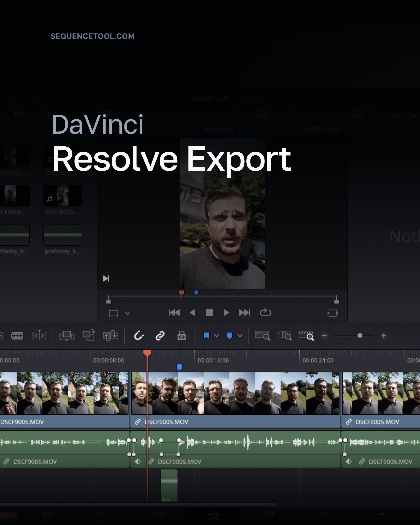Switch to the Fusion page wand icon
The image size is (420, 525).
pyautogui.click(x=269, y=516)
